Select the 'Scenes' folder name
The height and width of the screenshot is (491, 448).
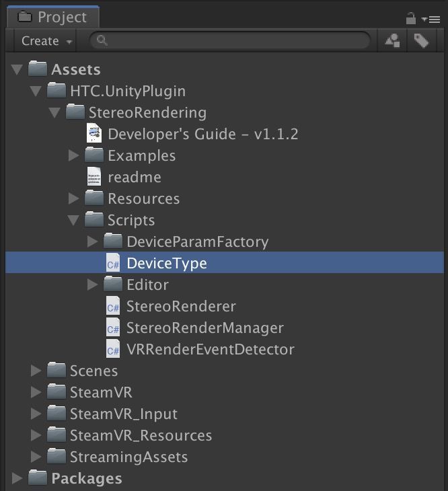pos(94,371)
